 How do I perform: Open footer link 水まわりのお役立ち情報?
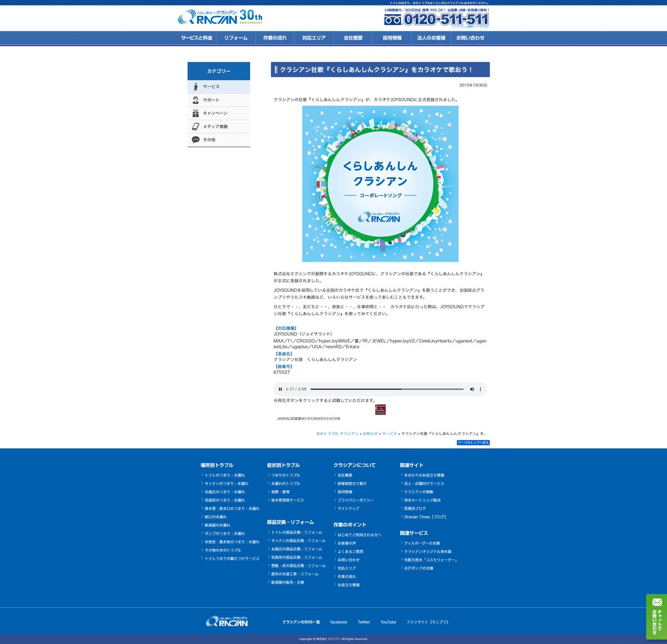click(424, 475)
